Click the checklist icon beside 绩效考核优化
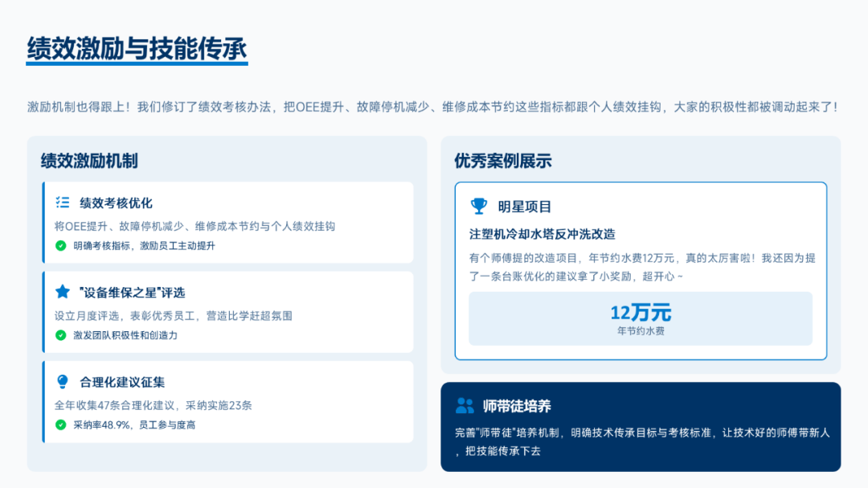The width and height of the screenshot is (868, 488). coord(62,203)
